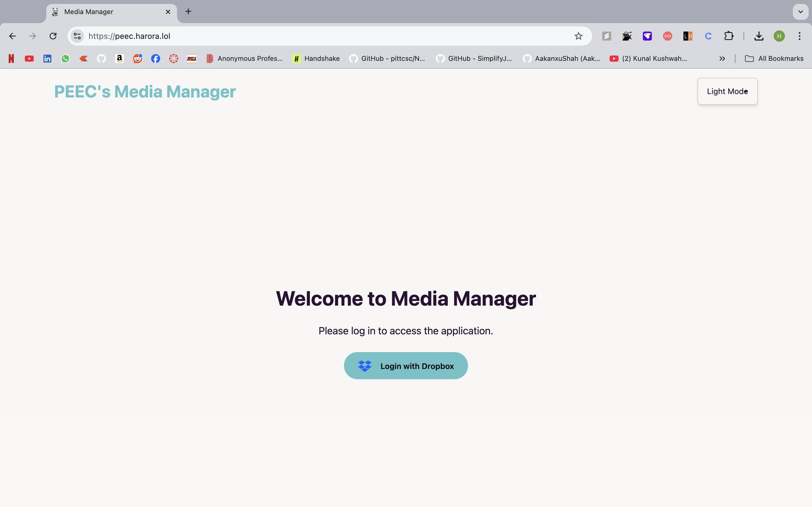Bookmark this page with star icon
The height and width of the screenshot is (507, 812).
pyautogui.click(x=578, y=36)
